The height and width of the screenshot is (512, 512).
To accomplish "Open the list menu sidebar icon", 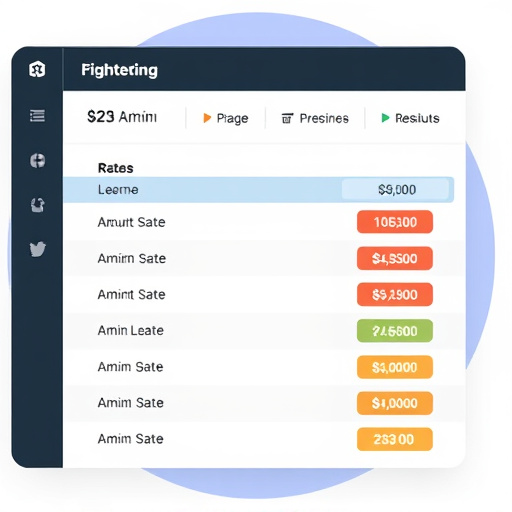I will (x=37, y=116).
